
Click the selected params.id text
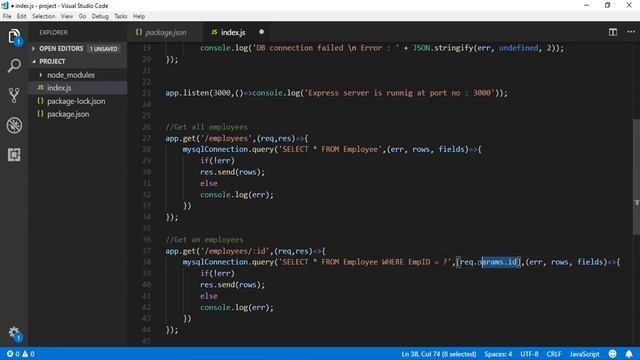(x=500, y=262)
